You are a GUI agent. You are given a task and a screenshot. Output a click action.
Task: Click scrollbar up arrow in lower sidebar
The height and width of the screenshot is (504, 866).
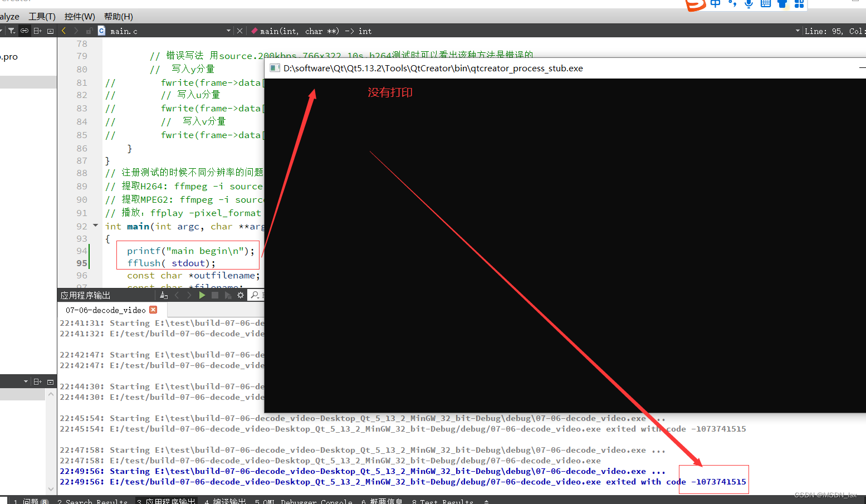click(51, 394)
